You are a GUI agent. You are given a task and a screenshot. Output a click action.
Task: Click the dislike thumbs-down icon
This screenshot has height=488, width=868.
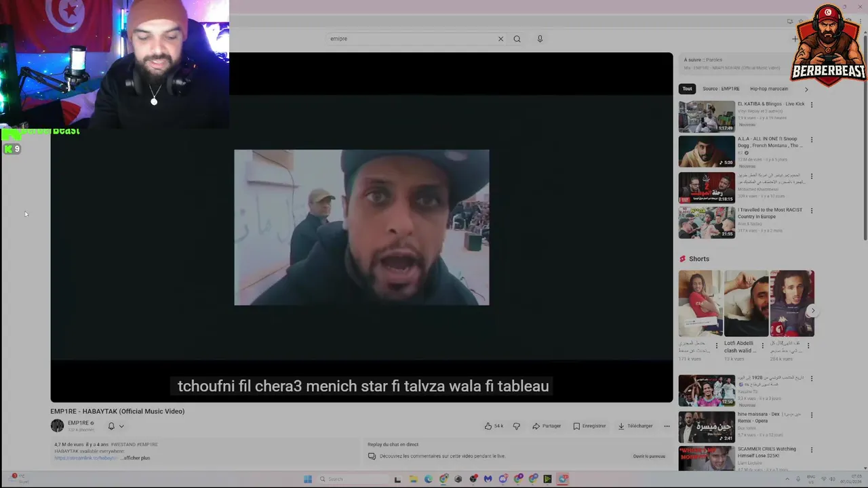pos(517,426)
